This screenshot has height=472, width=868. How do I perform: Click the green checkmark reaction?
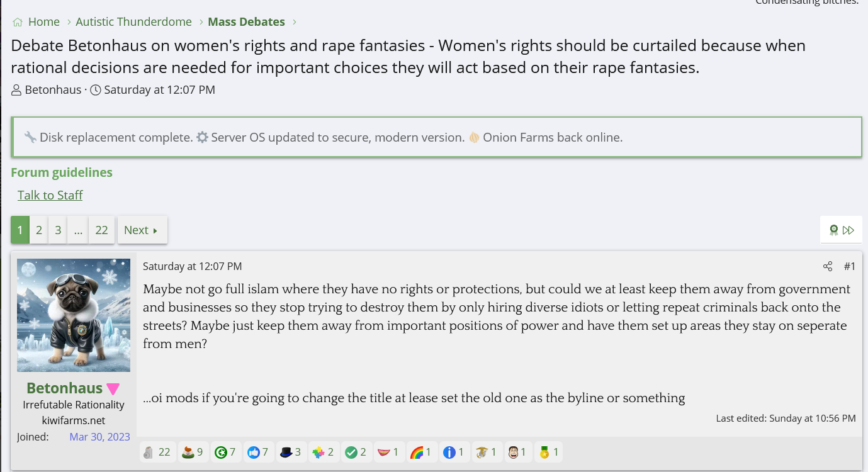tap(351, 452)
